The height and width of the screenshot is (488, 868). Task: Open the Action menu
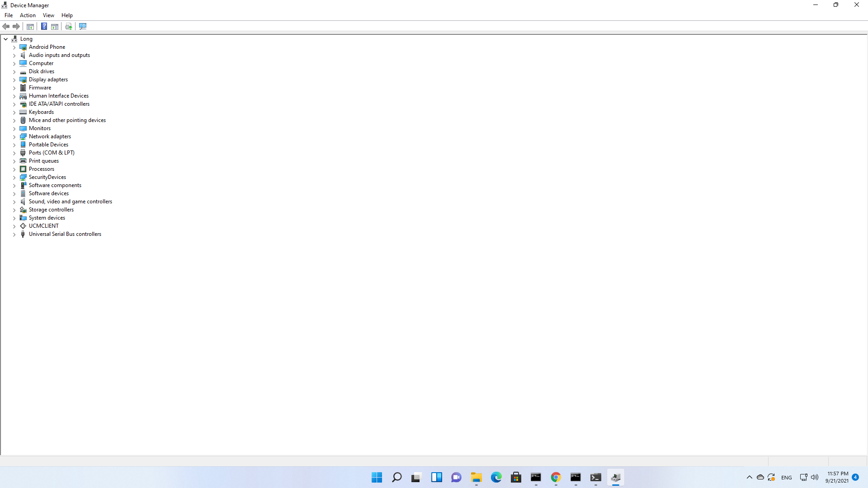click(x=28, y=15)
